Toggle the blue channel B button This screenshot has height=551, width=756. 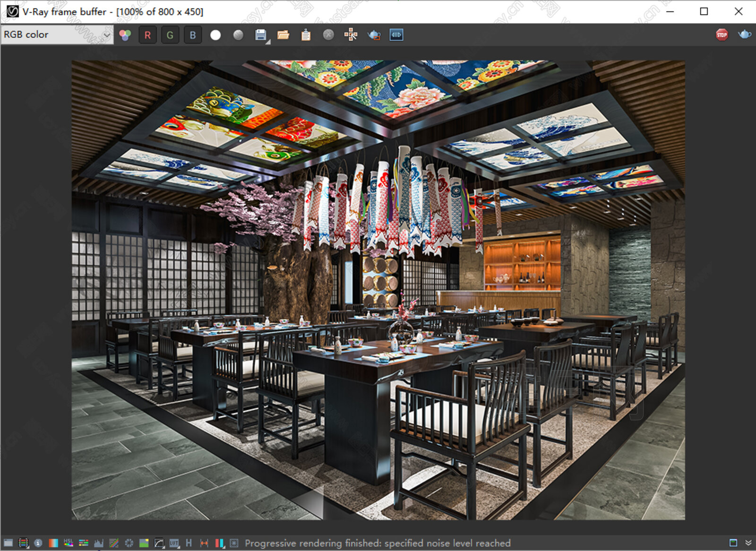coord(193,35)
